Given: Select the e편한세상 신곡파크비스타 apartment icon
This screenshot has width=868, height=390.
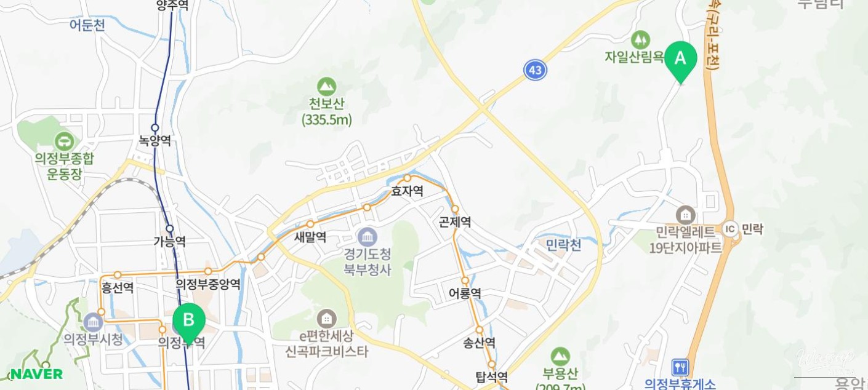Looking at the screenshot, I should click(x=326, y=319).
